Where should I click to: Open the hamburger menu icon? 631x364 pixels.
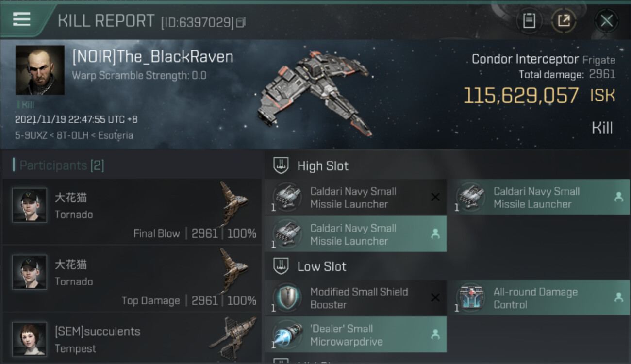point(22,19)
